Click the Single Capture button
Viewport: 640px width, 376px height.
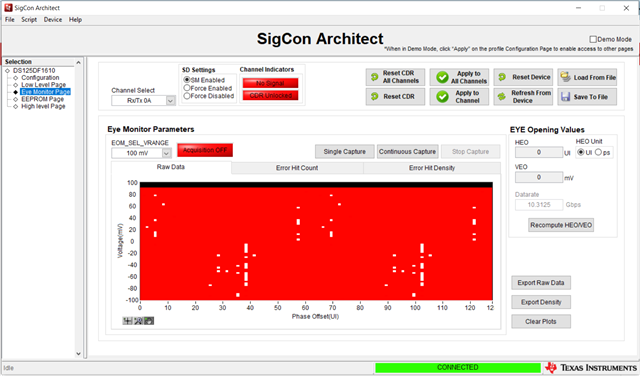(344, 151)
